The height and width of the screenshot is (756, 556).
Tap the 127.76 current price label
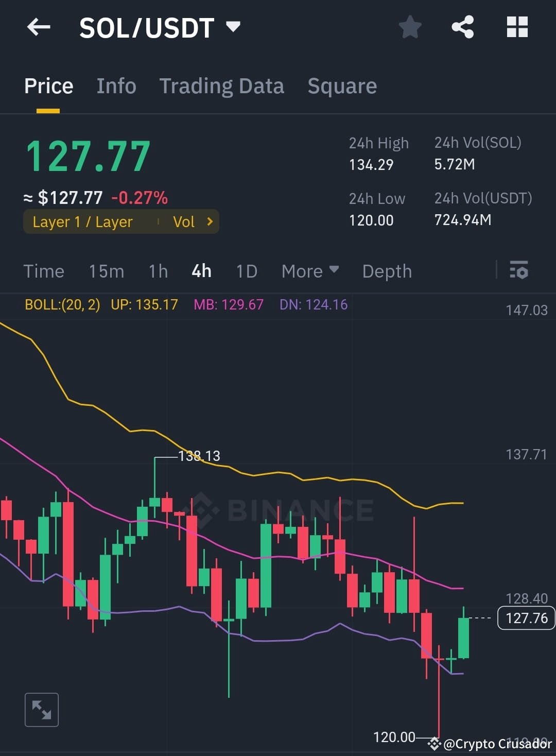pyautogui.click(x=526, y=618)
